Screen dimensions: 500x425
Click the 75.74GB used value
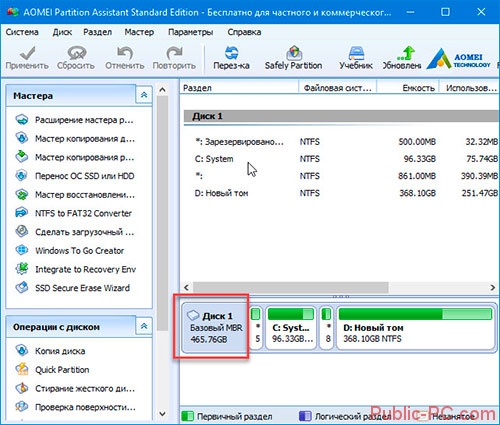(482, 159)
